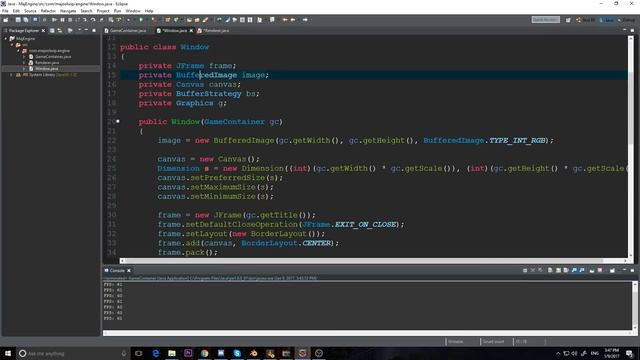Open the Search menu
Screen dimensions: 640x360
(86, 11)
